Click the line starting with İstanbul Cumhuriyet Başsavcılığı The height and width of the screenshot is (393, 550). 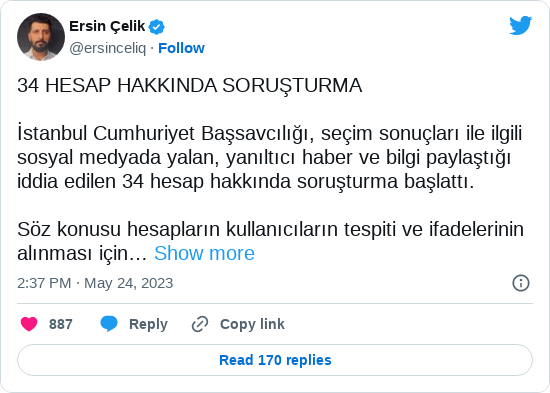(x=269, y=134)
